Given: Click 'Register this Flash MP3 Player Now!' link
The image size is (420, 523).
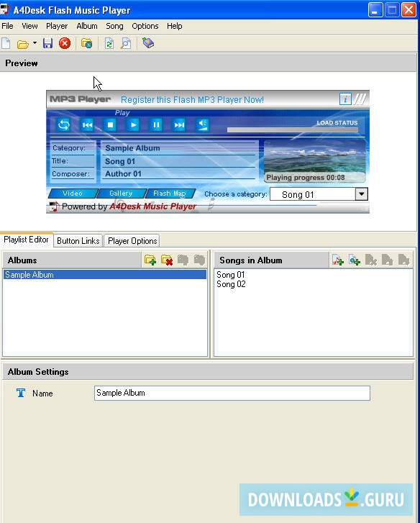Looking at the screenshot, I should click(192, 100).
